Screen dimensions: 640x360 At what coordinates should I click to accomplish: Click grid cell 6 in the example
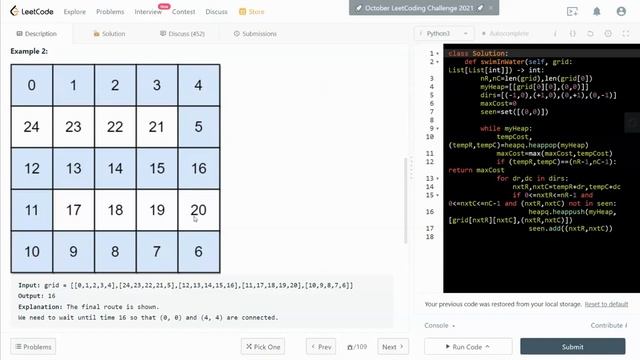coord(199,252)
